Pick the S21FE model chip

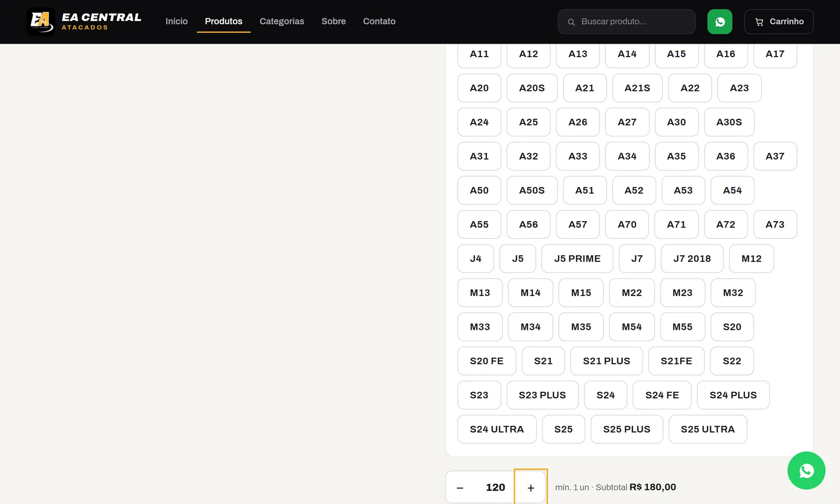tap(676, 361)
